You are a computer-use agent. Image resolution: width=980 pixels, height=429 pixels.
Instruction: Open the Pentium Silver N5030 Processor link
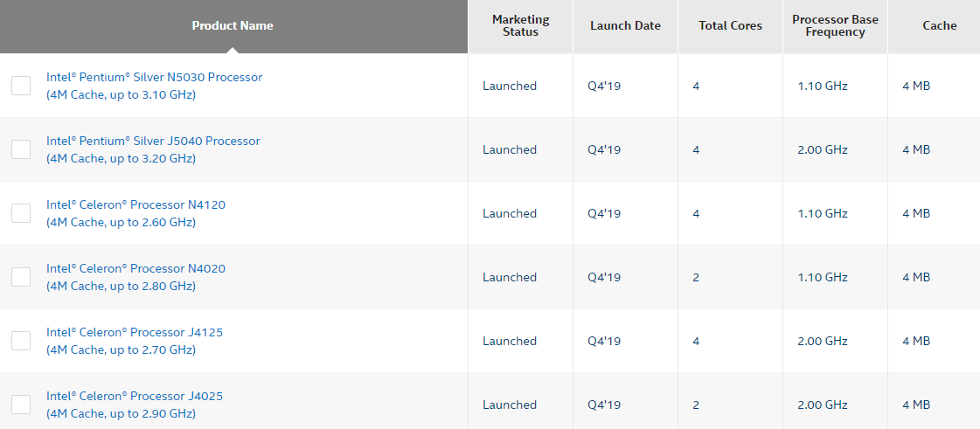154,77
